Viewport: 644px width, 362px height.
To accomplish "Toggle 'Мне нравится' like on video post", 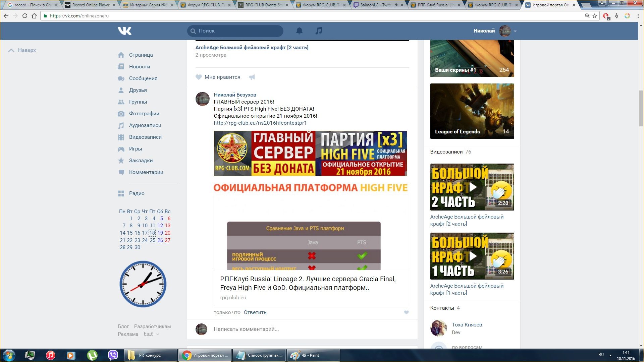I will pos(218,77).
